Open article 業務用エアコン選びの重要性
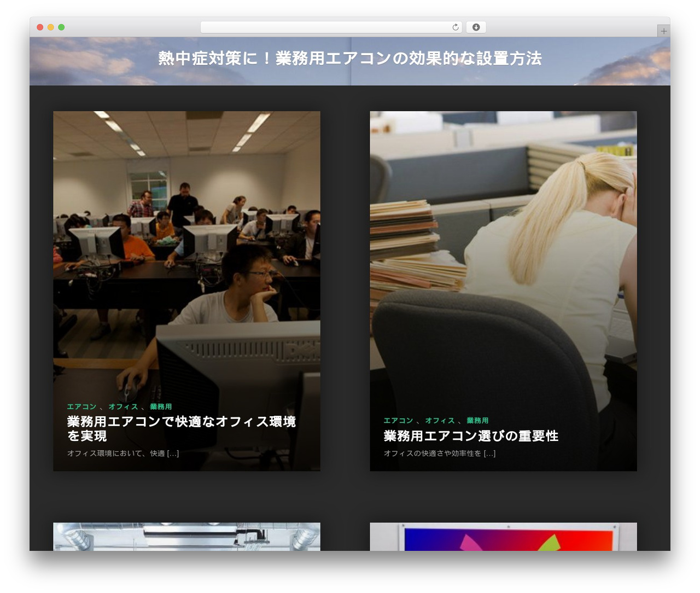Screen dimensions: 700x593 pyautogui.click(x=471, y=436)
